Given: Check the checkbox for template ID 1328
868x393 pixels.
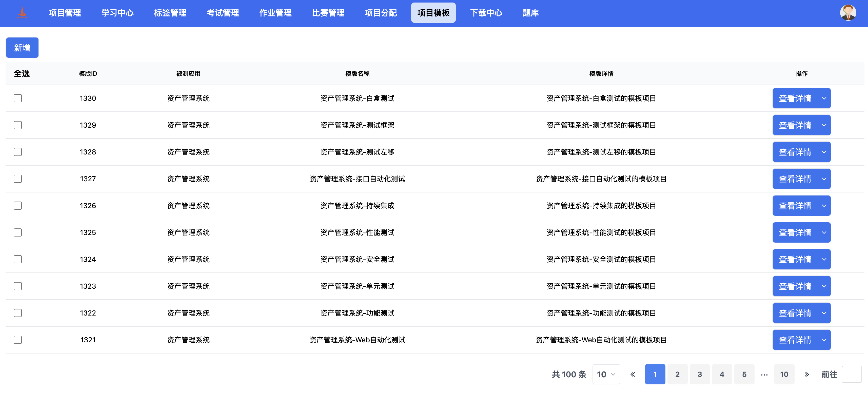Looking at the screenshot, I should pos(17,152).
